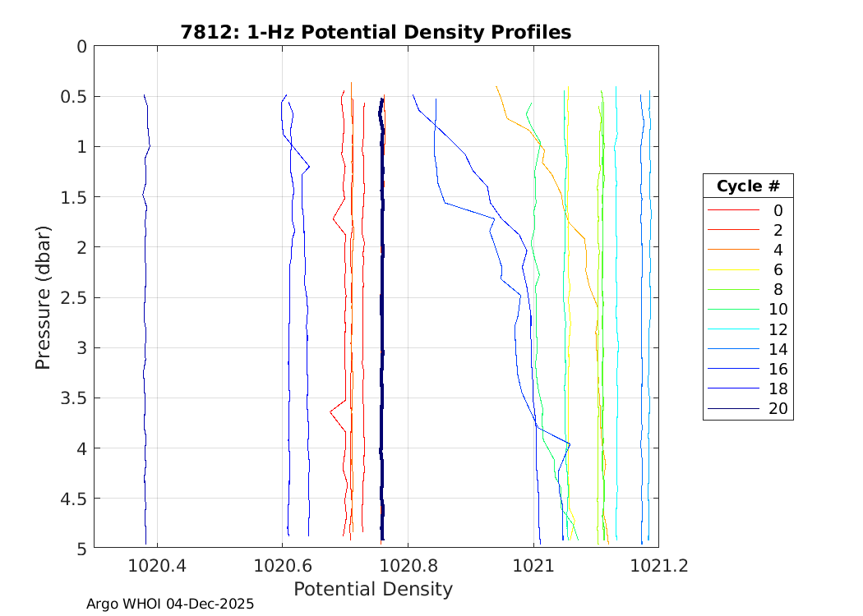This screenshot has width=863, height=616.
Task: Select the x-axis tick label 1020.4
Action: click(x=157, y=566)
